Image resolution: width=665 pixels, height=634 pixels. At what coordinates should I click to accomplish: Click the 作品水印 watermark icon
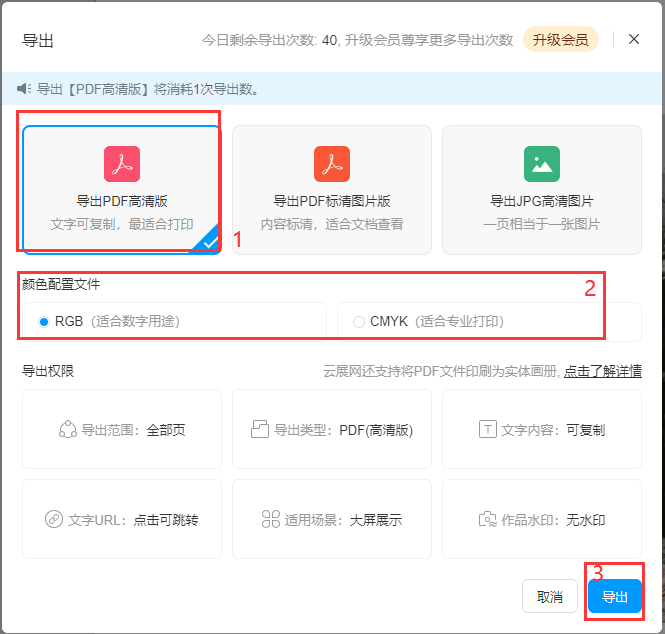coord(488,520)
